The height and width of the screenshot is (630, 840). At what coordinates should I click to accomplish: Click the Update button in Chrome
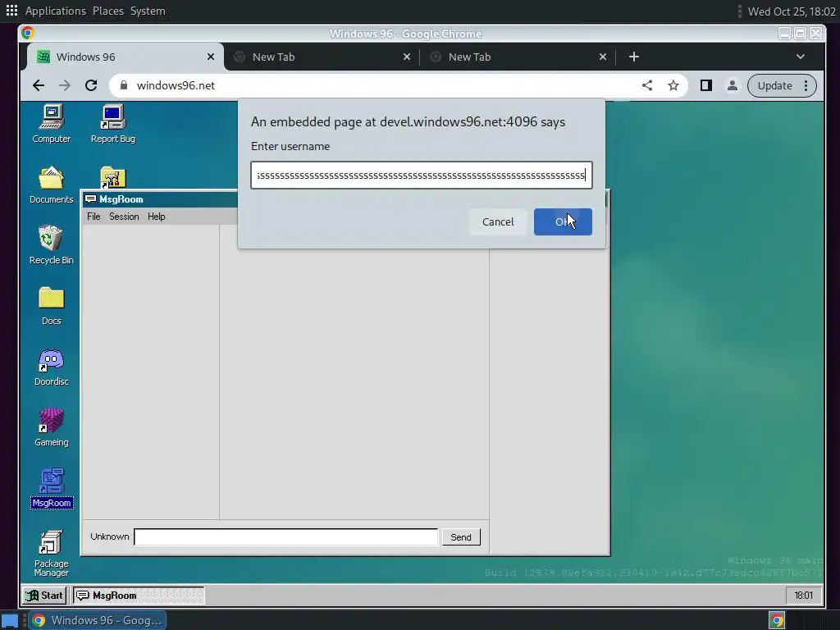774,85
